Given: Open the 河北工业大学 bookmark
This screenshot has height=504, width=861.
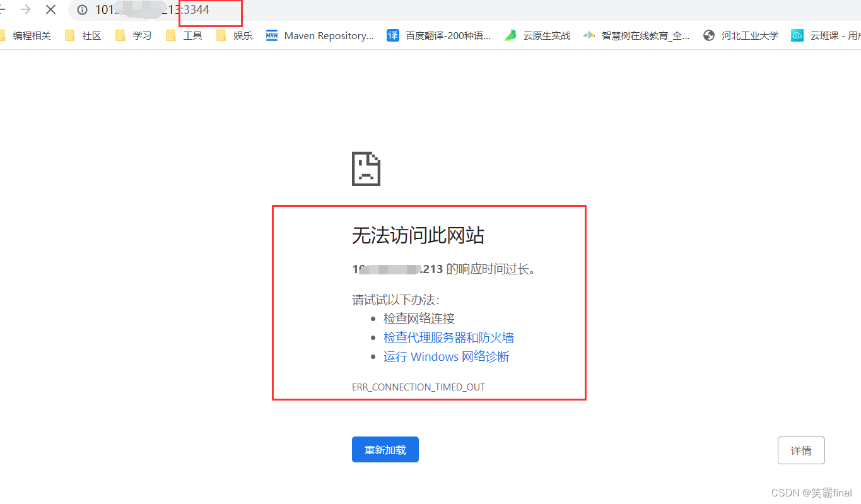Looking at the screenshot, I should pos(741,35).
